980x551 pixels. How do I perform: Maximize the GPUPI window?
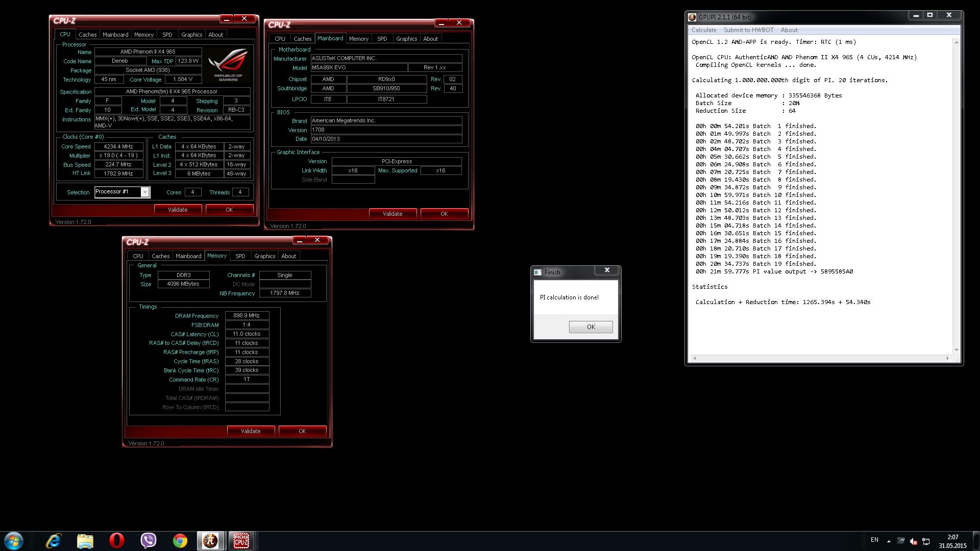[x=930, y=15]
